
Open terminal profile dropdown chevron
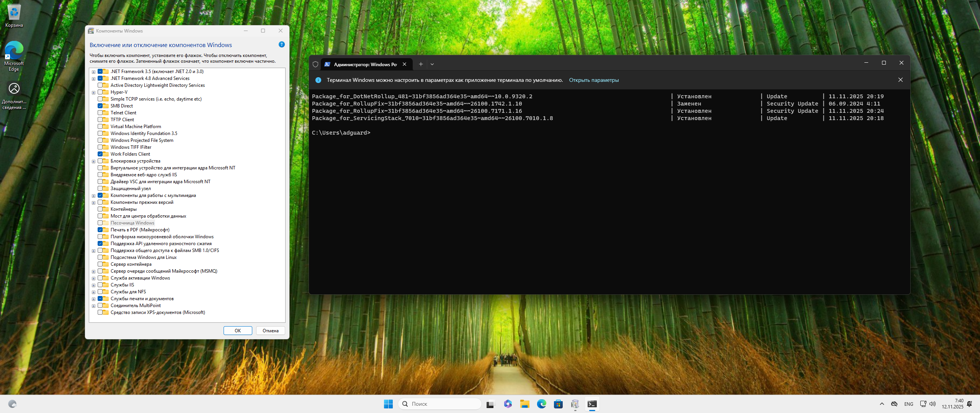click(432, 64)
